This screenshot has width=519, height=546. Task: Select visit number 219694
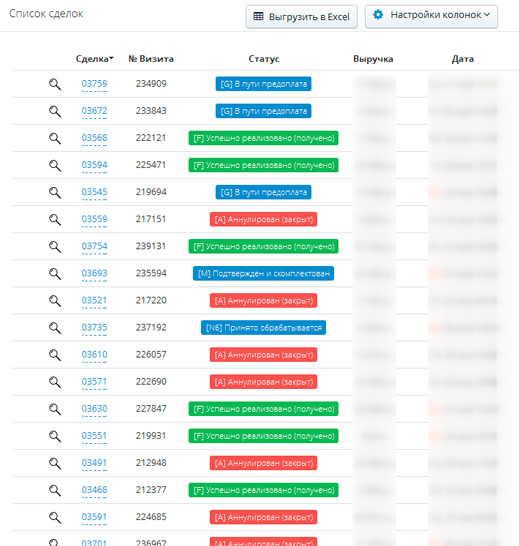tap(151, 192)
